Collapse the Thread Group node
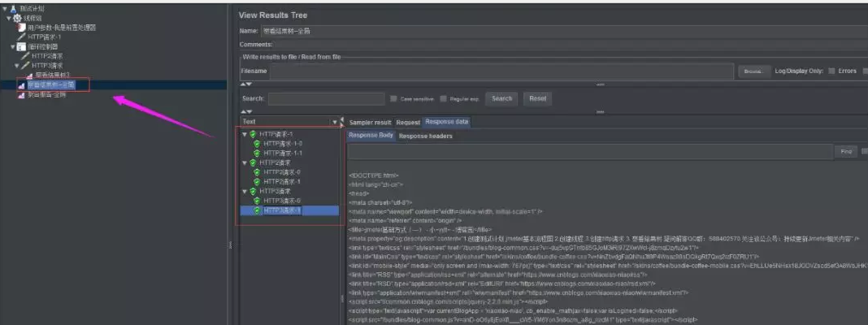This screenshot has height=325, width=868. pyautogui.click(x=9, y=18)
